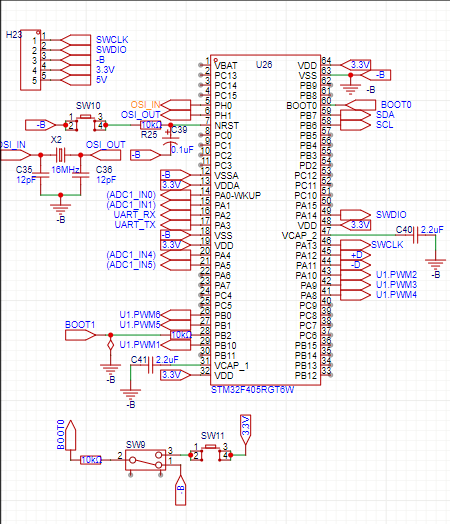450x524 pixels.
Task: Select the ground symbol below capacitor C41
Action: coord(130,393)
